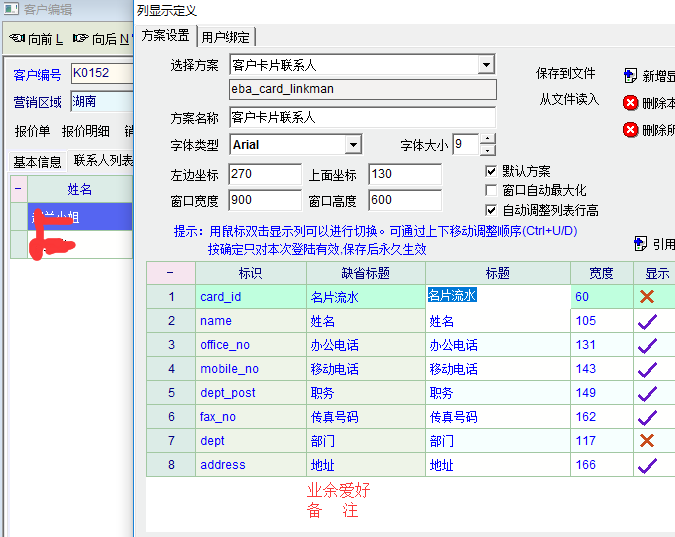Viewport: 675px width, 537px height.
Task: Toggle red X display icon for dept row
Action: click(x=647, y=441)
